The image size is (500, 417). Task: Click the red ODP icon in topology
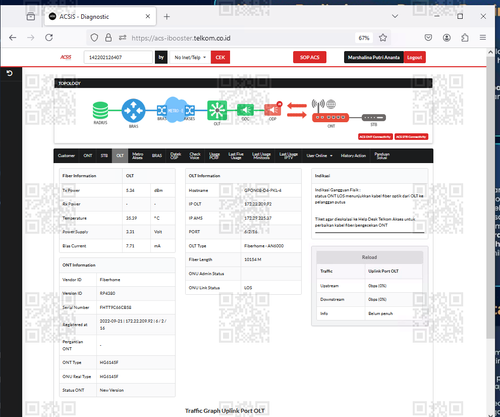(273, 110)
